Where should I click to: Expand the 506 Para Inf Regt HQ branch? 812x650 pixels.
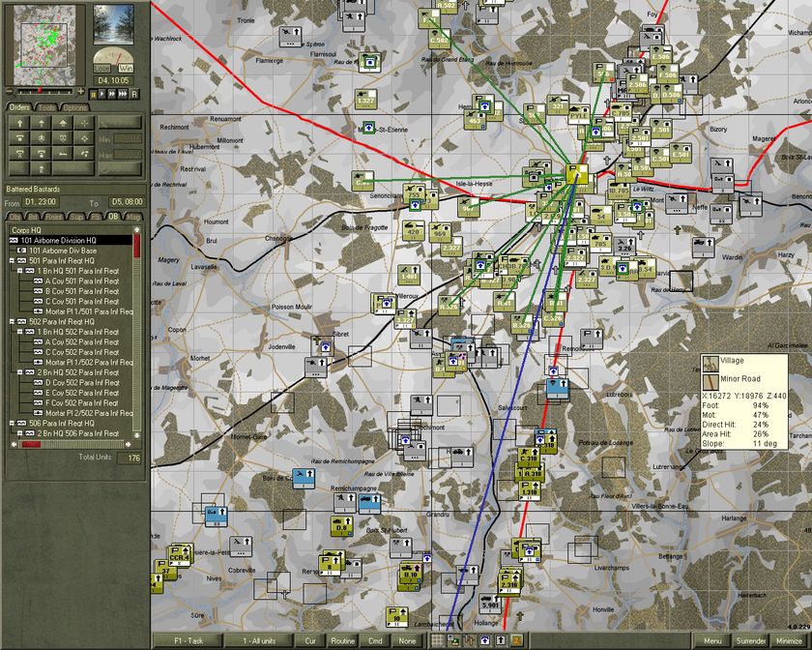(x=12, y=421)
